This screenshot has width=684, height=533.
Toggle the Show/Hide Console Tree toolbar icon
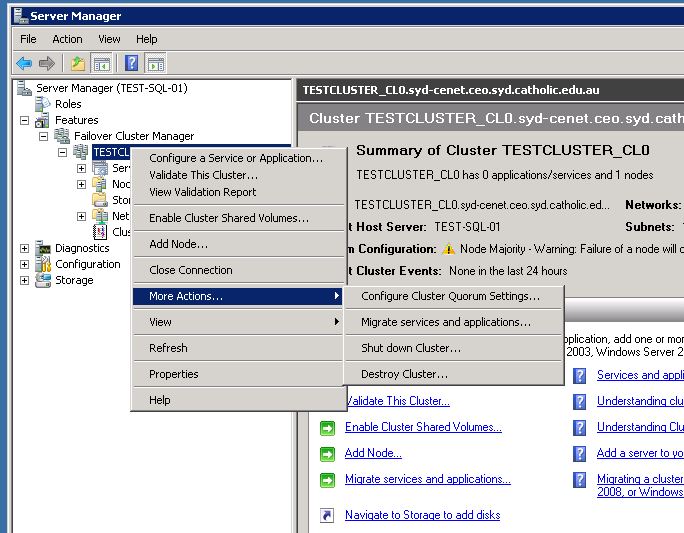[x=101, y=64]
